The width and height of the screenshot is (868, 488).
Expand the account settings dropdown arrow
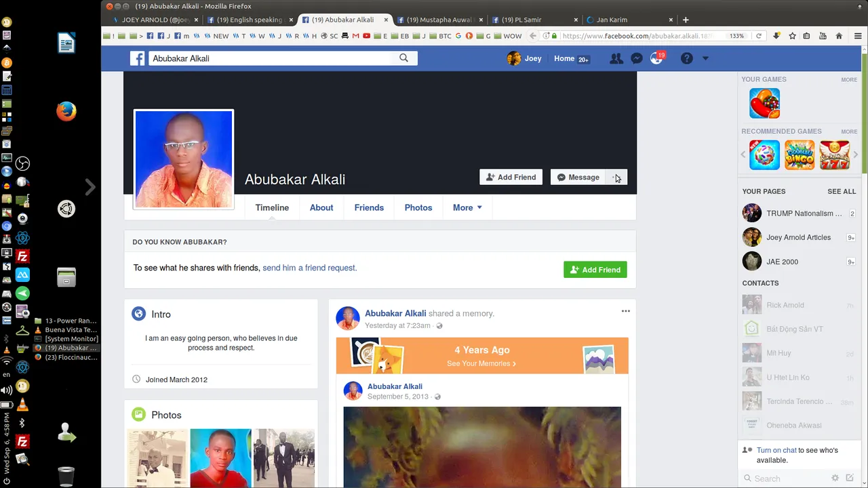coord(705,59)
